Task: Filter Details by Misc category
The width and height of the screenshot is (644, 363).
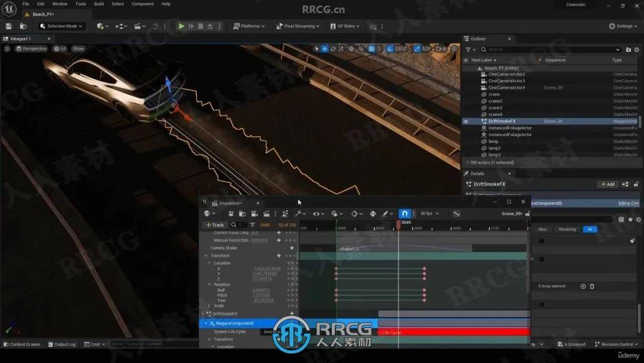Action: (543, 229)
